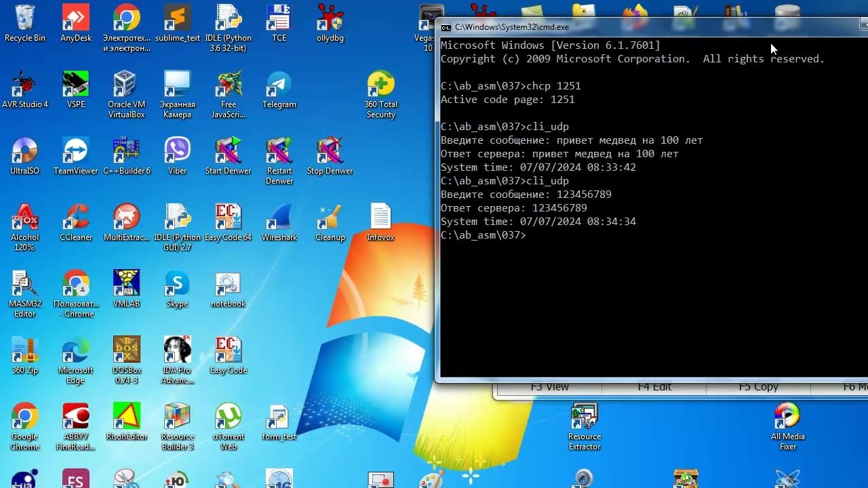
Task: Select the Telegram desktop icon
Action: pyautogui.click(x=279, y=90)
